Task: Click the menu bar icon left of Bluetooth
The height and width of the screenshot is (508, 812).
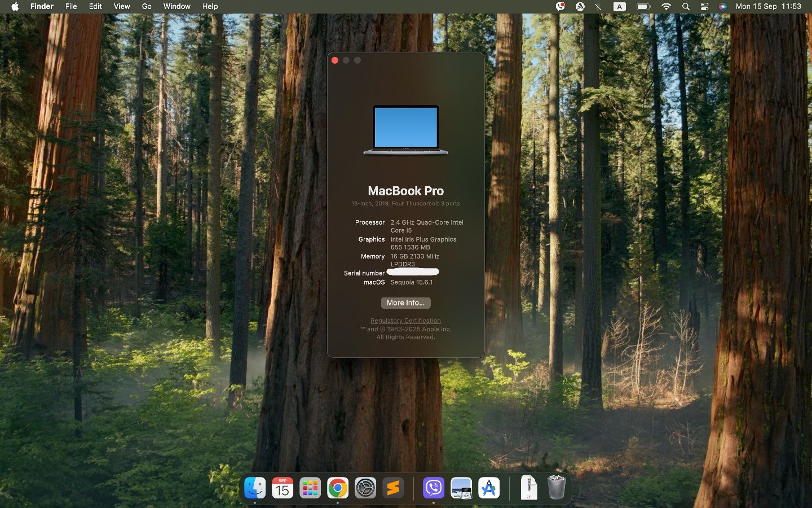Action: click(x=580, y=6)
